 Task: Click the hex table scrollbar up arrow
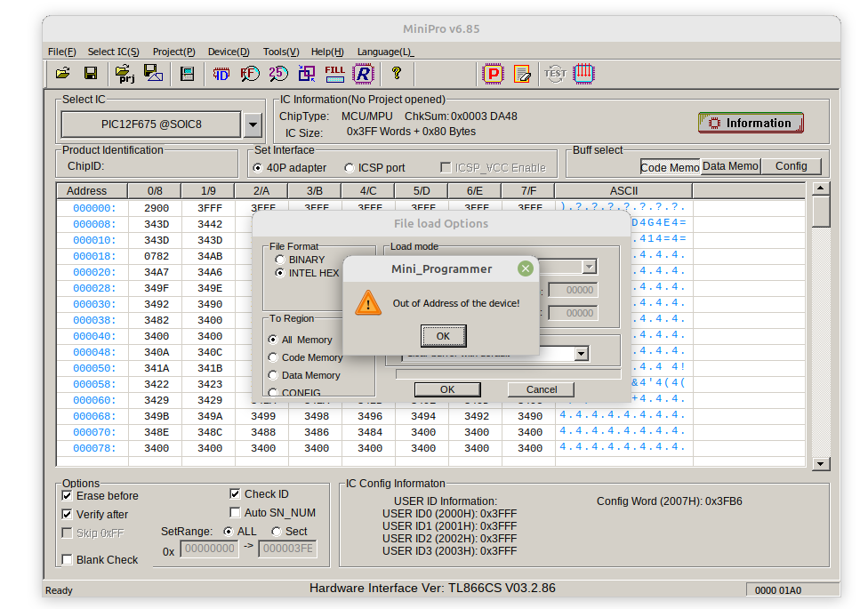coord(820,188)
